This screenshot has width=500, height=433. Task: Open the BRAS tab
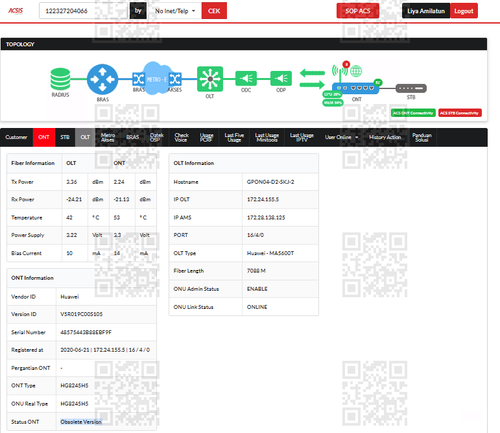click(133, 137)
